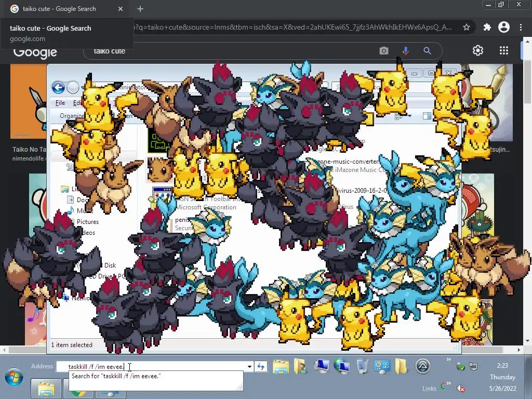
Task: Select Pictures in the Explorer navigation pane
Action: click(x=87, y=221)
